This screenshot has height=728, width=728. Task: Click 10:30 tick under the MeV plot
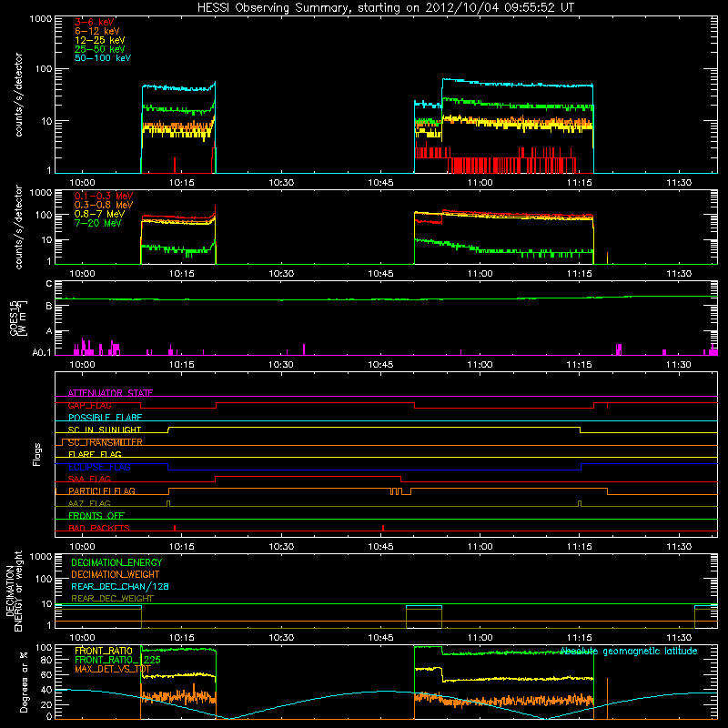[281, 274]
